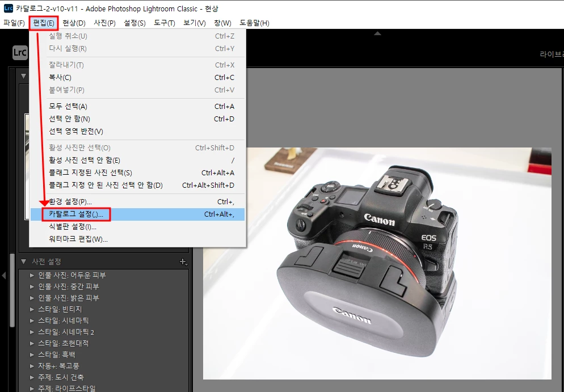
Task: Open 환경 설정(P)... from the menu
Action: 138,202
